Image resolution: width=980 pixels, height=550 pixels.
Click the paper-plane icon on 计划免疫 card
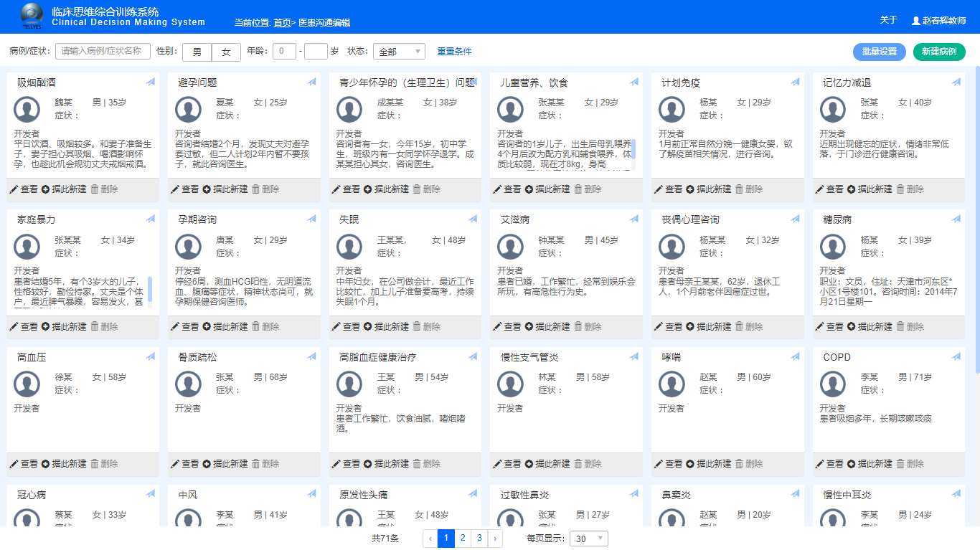coord(796,82)
